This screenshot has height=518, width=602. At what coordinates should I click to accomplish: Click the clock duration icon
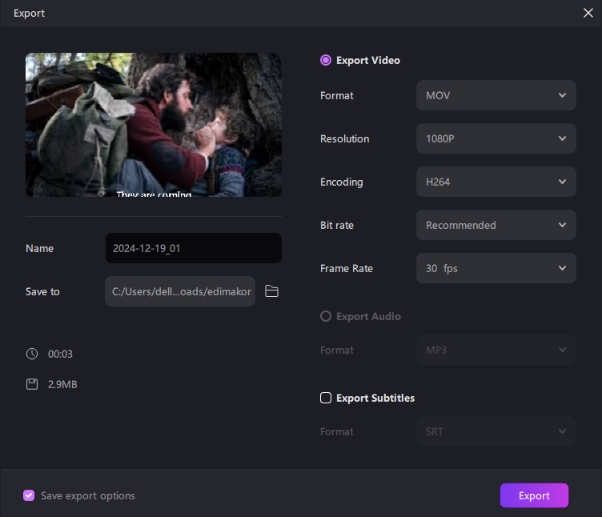coord(32,354)
